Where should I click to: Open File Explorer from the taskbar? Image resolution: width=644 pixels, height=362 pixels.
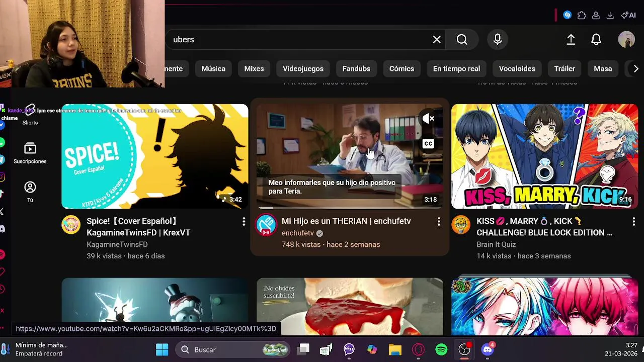tap(395, 350)
